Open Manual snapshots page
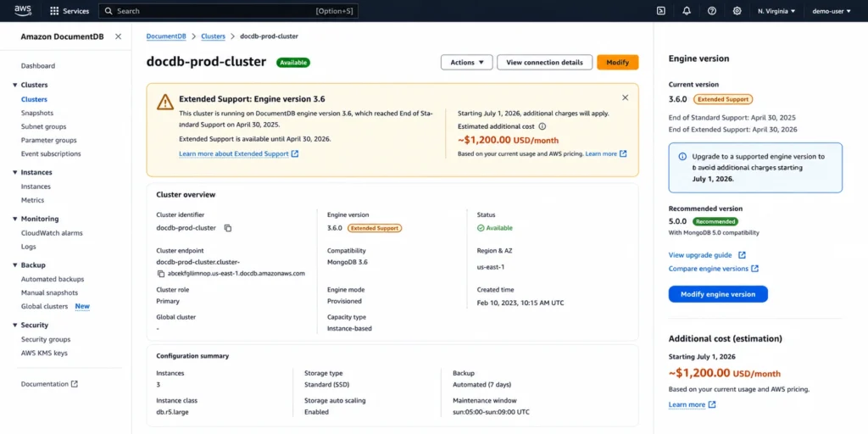This screenshot has width=868, height=434. (49, 292)
